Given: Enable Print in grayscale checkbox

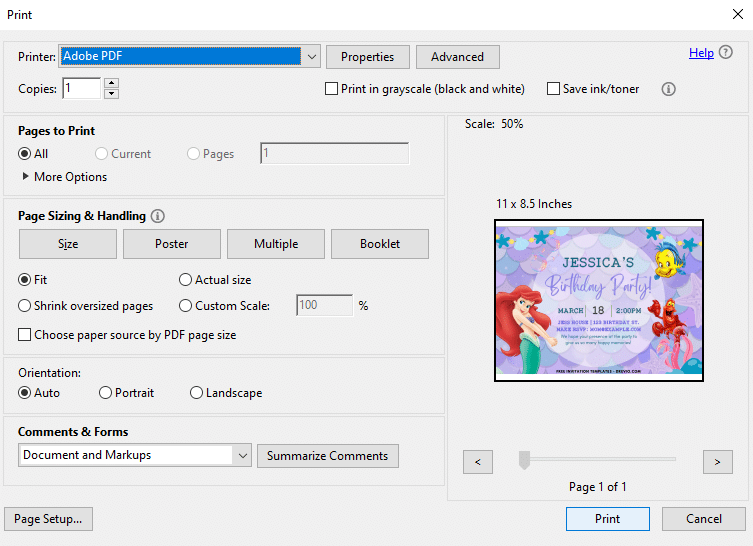Looking at the screenshot, I should (331, 89).
